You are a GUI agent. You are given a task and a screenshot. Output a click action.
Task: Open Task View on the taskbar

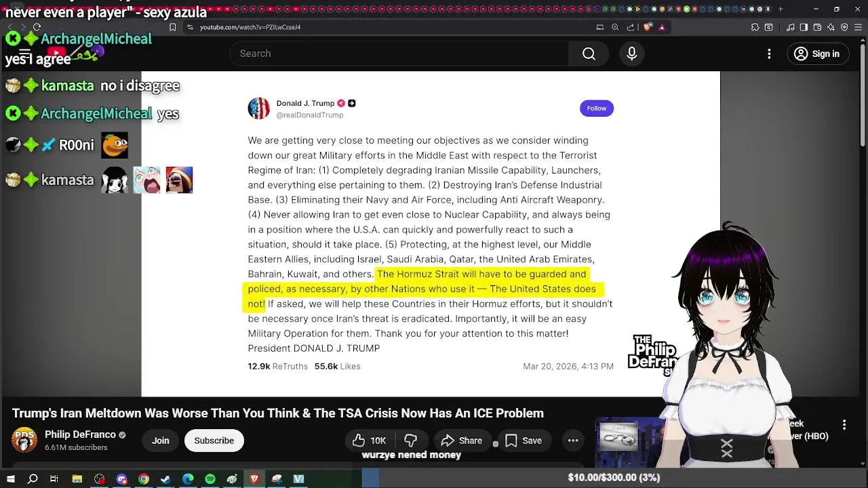click(x=54, y=479)
